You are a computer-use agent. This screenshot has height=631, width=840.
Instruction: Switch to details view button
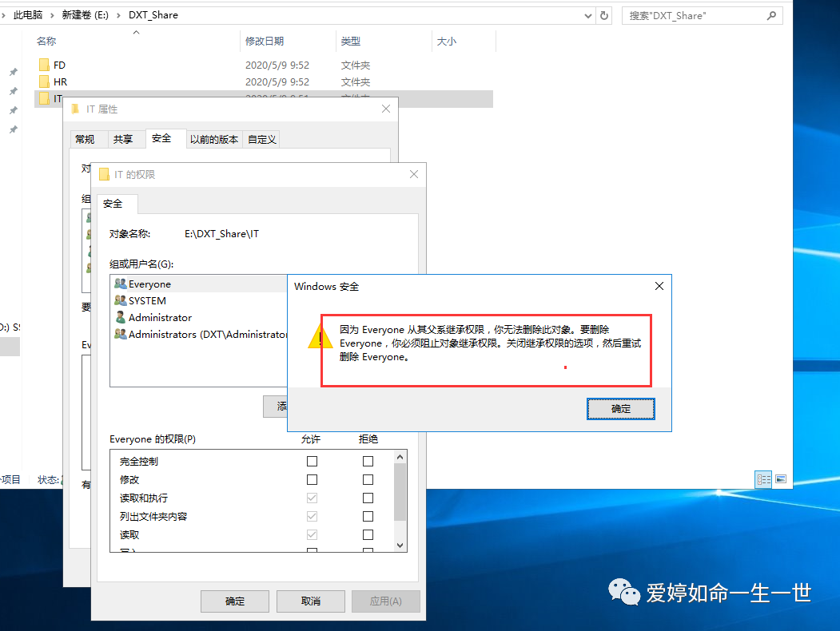(763, 479)
